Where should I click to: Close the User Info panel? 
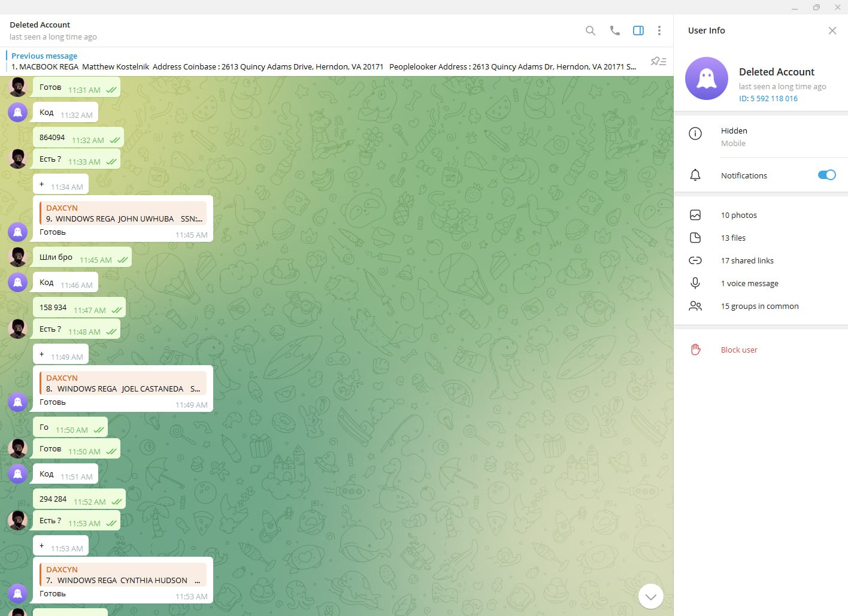click(832, 31)
